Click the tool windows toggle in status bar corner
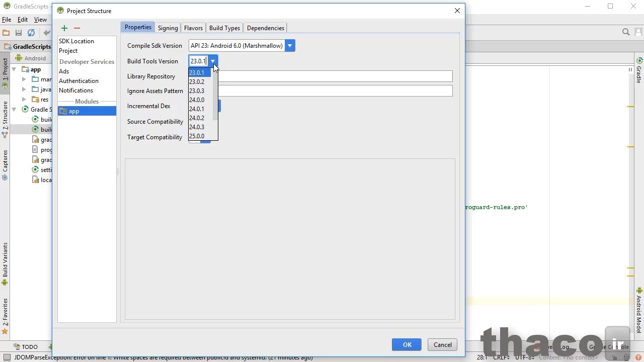The height and width of the screenshot is (362, 644). [x=7, y=357]
